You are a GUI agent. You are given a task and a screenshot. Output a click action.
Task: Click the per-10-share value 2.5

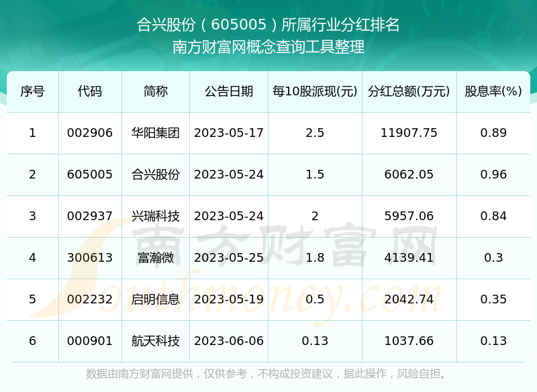tap(315, 133)
